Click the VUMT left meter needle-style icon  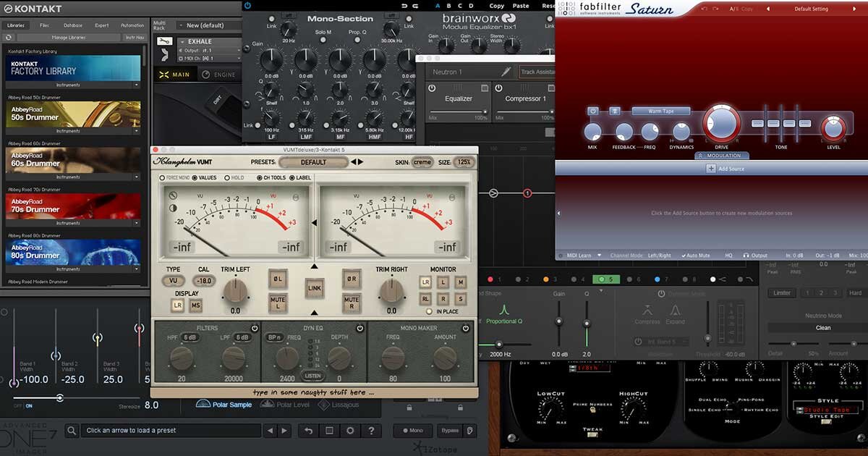point(174,195)
